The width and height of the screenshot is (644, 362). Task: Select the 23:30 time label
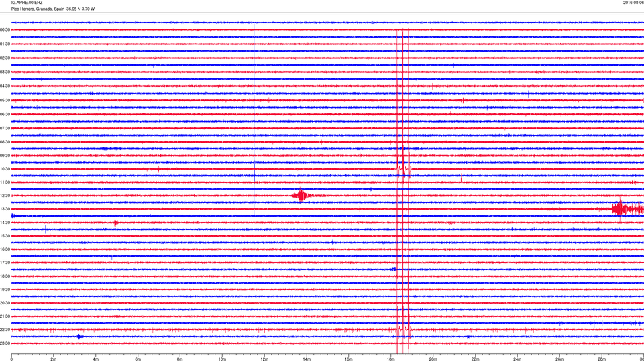[5, 343]
